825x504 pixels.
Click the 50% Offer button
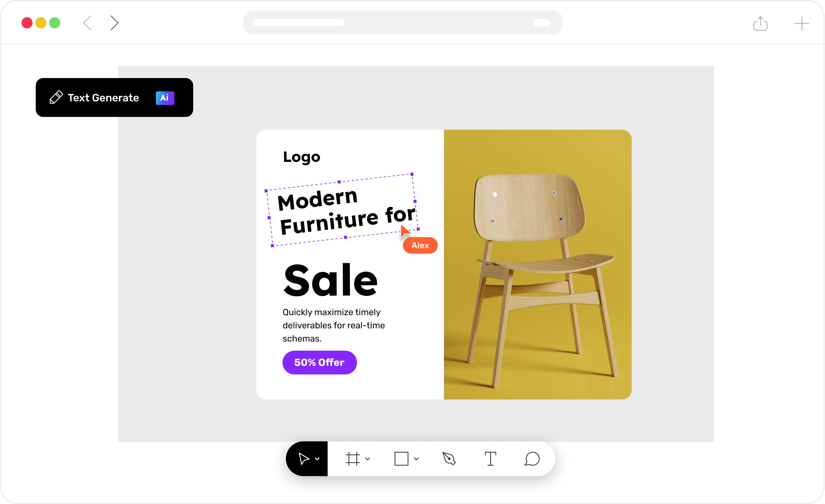pos(318,362)
